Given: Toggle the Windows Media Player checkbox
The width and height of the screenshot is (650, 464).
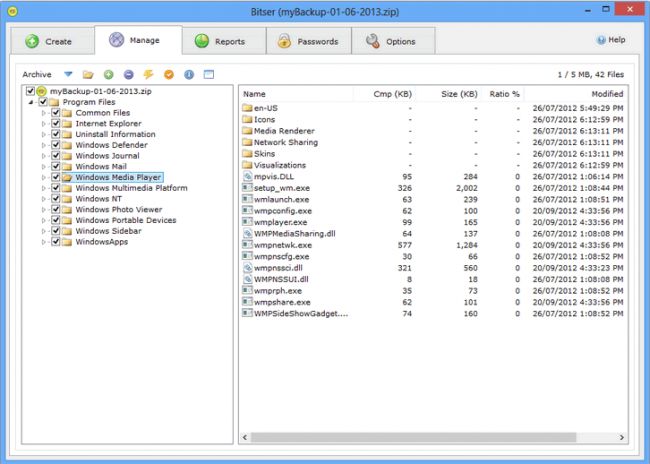Looking at the screenshot, I should coord(56,177).
